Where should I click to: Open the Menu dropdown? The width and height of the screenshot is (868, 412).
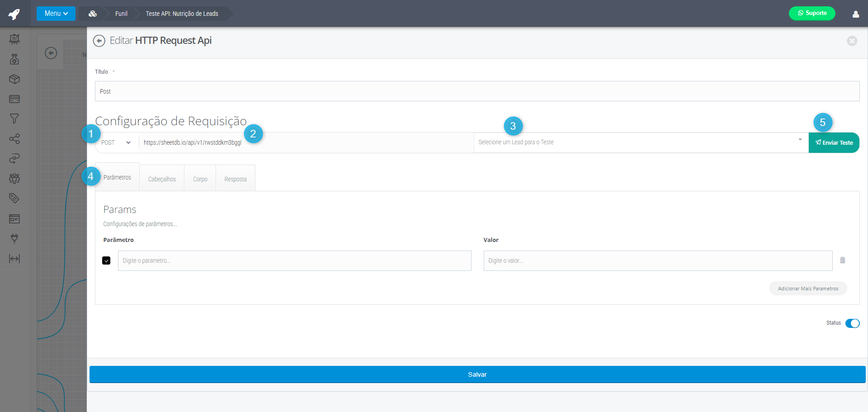(56, 14)
